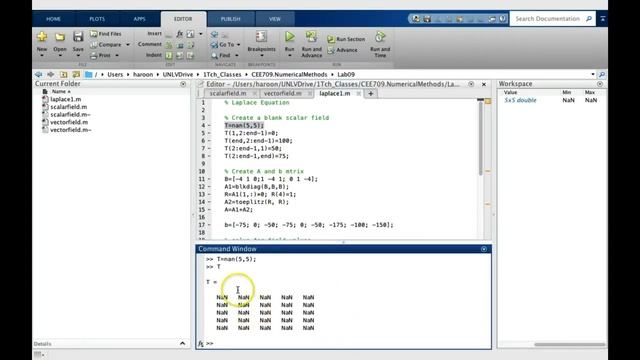Add new editor tab with plus
640x360 pixels.
coord(371,93)
